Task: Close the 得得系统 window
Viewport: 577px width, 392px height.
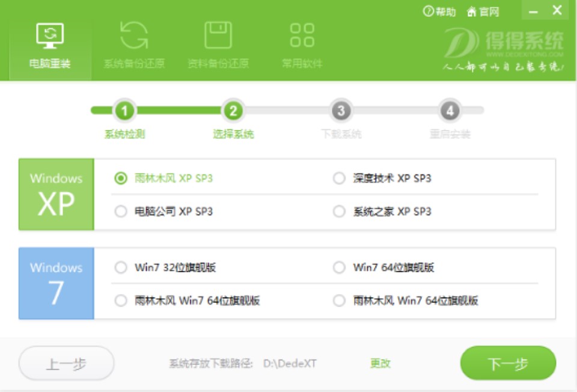Action: tap(557, 10)
